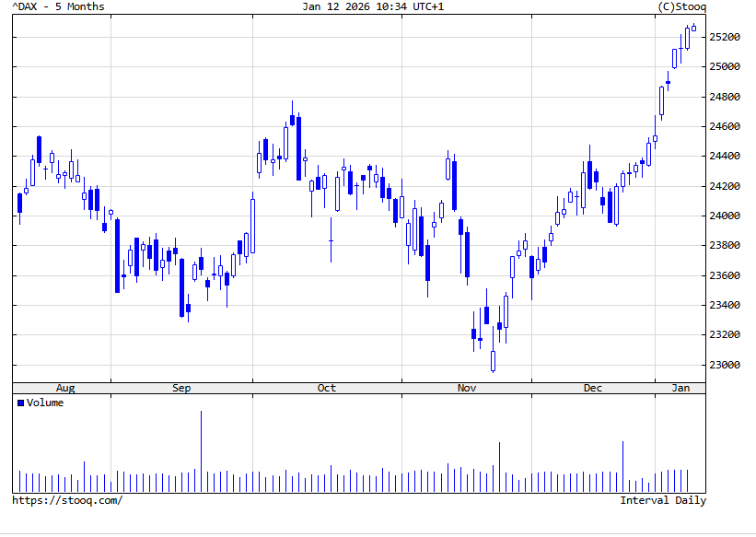Select the Oct month label on the axis
The width and height of the screenshot is (756, 537).
(326, 388)
